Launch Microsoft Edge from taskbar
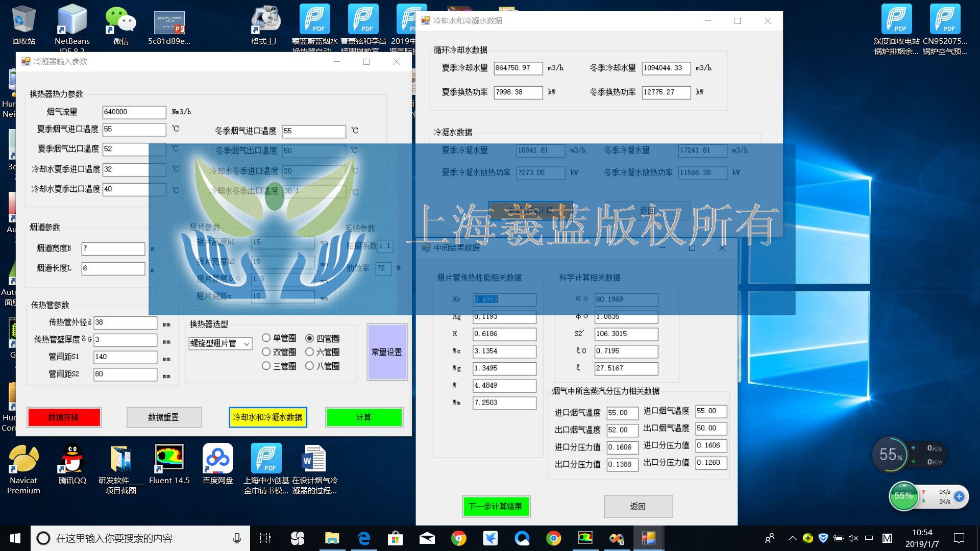The width and height of the screenshot is (980, 551). tap(364, 538)
